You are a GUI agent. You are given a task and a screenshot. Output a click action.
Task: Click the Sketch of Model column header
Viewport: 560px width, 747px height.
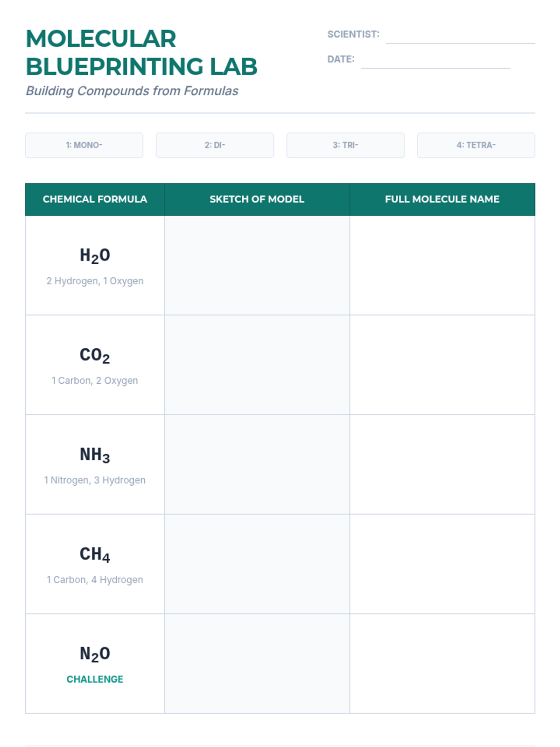[x=257, y=199]
